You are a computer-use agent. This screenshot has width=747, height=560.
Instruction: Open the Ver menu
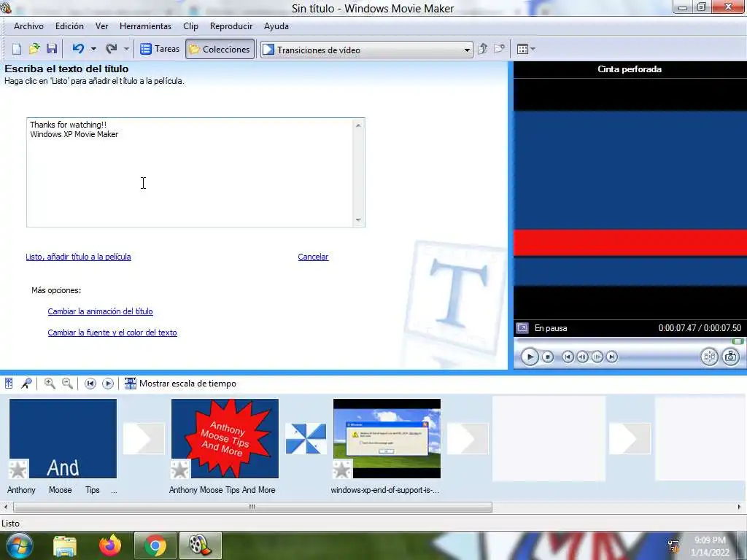(x=101, y=26)
